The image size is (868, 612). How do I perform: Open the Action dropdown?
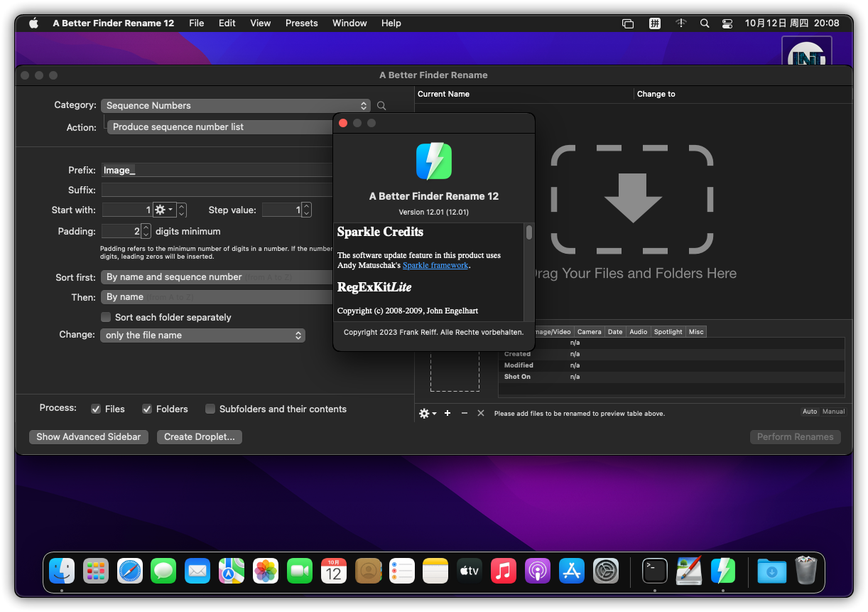(x=220, y=127)
